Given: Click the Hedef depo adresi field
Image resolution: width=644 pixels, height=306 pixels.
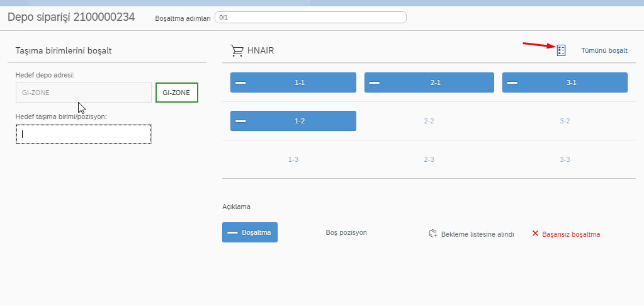Looking at the screenshot, I should [83, 93].
